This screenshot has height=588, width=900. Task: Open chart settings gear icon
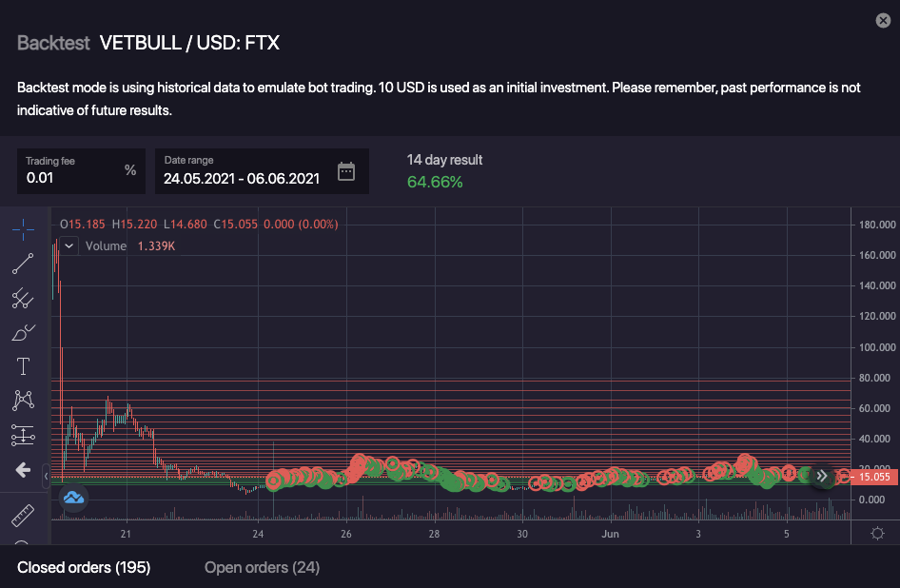coord(877,534)
